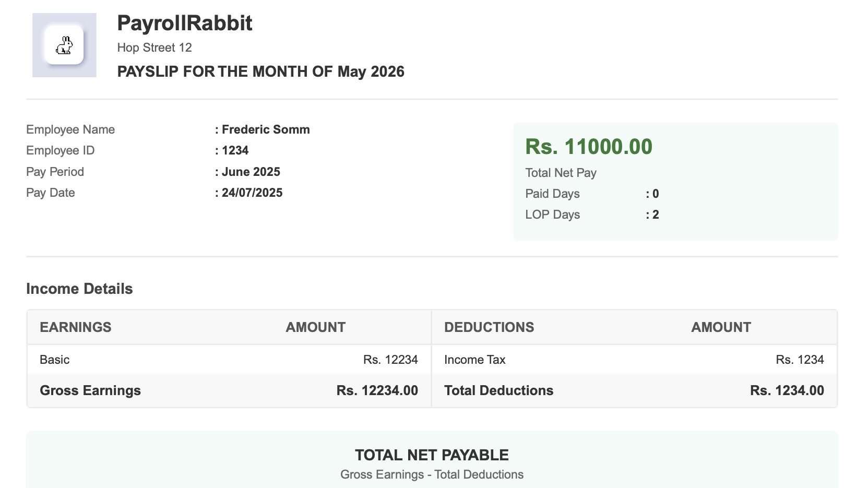Viewport: 868px width, 488px height.
Task: Click the TOTAL NET PAYABLE heading
Action: pos(432,455)
